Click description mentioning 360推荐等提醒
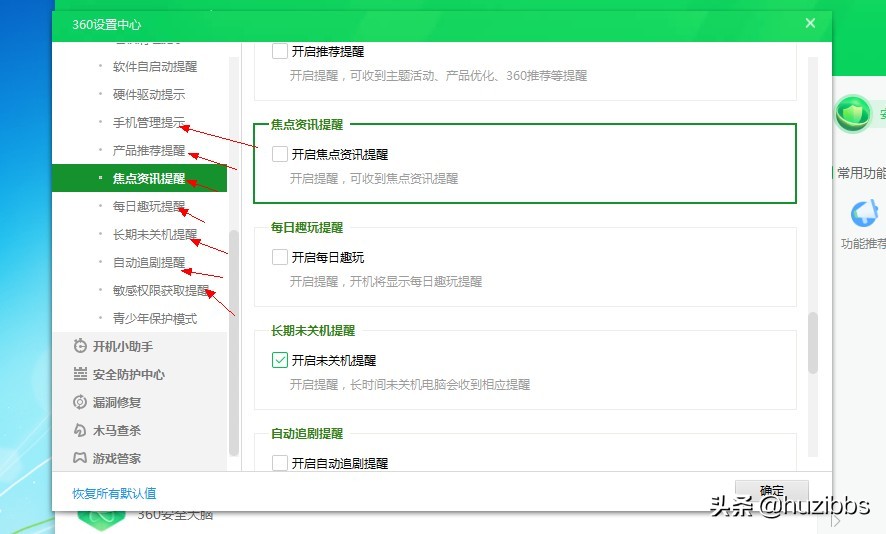The height and width of the screenshot is (534, 886). [x=438, y=76]
